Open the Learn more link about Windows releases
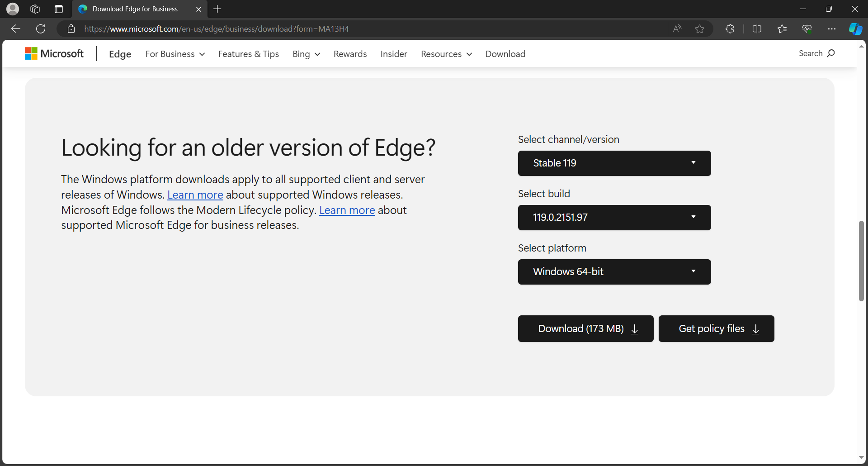This screenshot has height=466, width=868. coord(195,195)
